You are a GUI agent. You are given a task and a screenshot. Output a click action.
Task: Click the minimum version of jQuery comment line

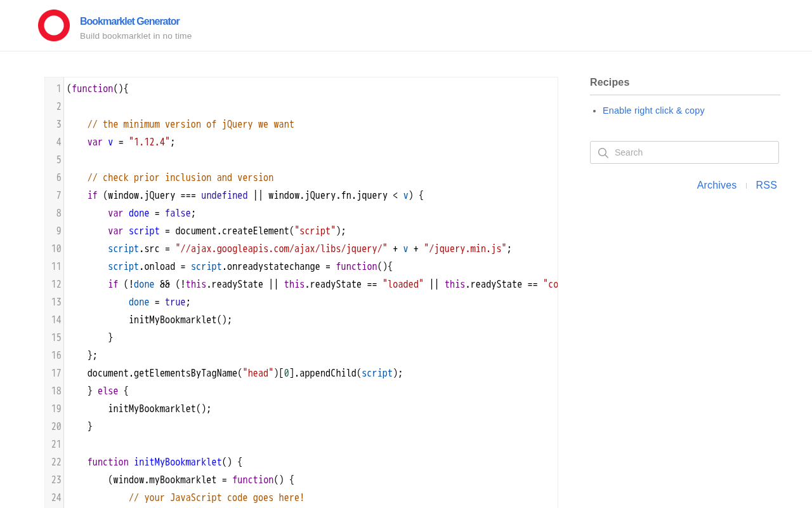(191, 124)
